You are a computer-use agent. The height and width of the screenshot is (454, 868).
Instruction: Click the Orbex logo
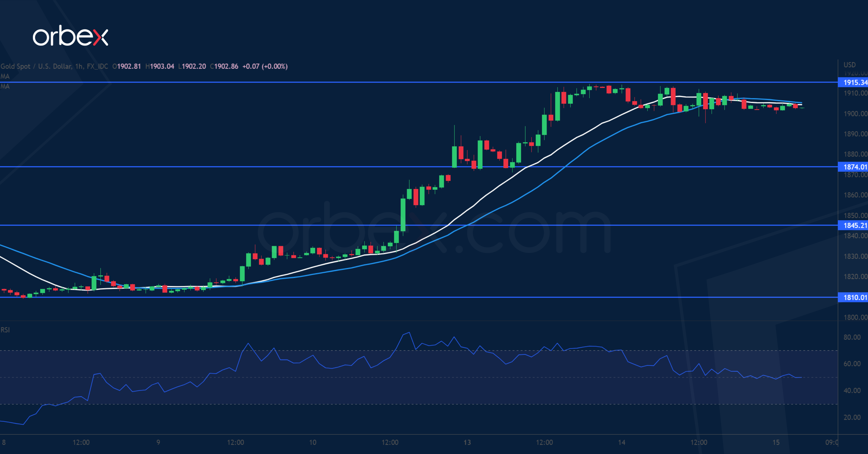(70, 36)
